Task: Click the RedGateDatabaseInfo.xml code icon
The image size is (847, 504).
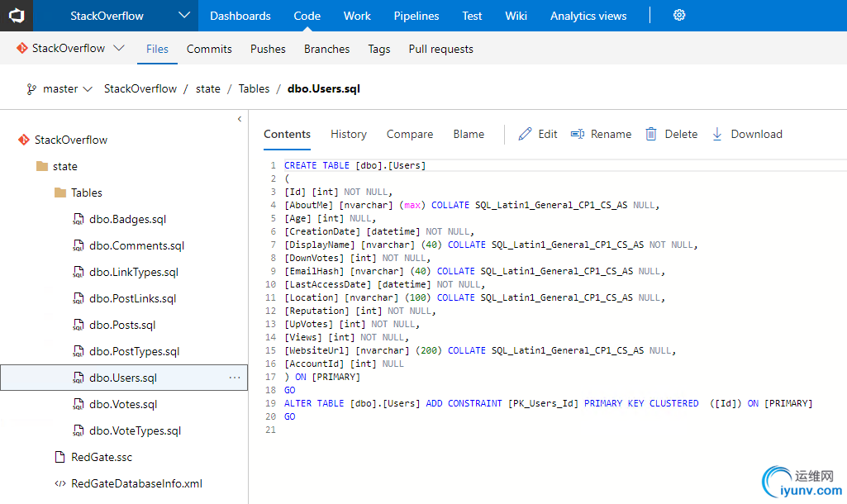Action: tap(60, 483)
